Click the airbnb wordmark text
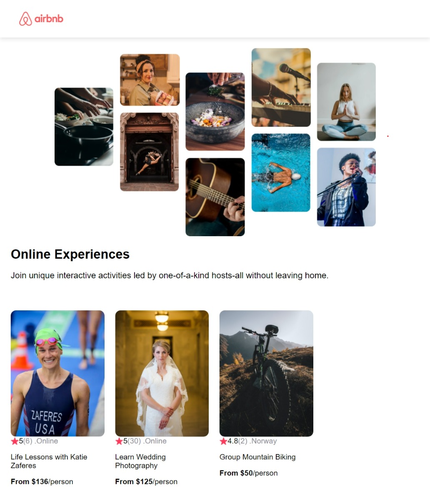 [x=49, y=19]
